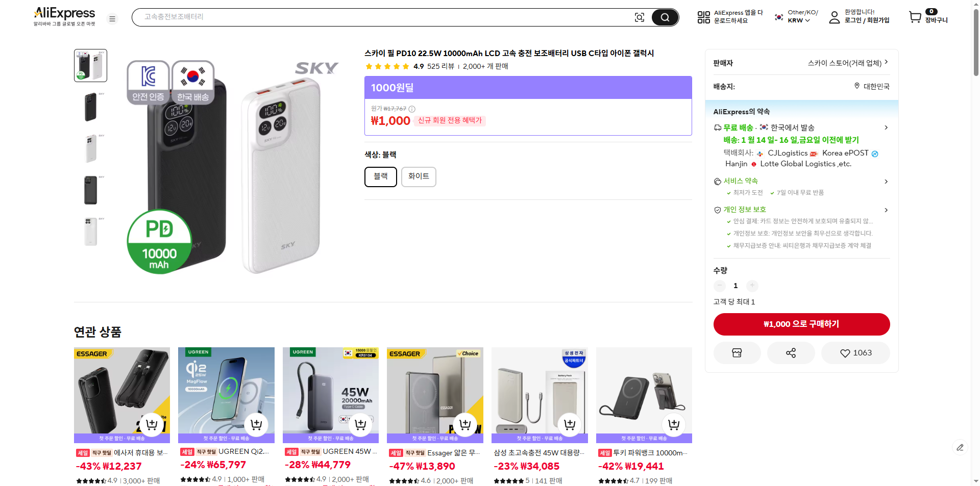The height and width of the screenshot is (486, 980).
Task: Click the black search magnifier button
Action: (665, 17)
